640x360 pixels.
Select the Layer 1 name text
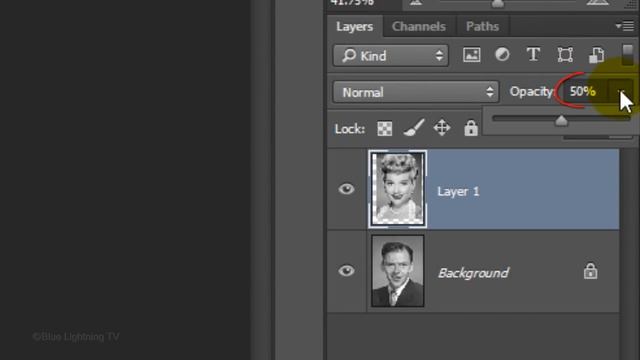click(x=458, y=191)
